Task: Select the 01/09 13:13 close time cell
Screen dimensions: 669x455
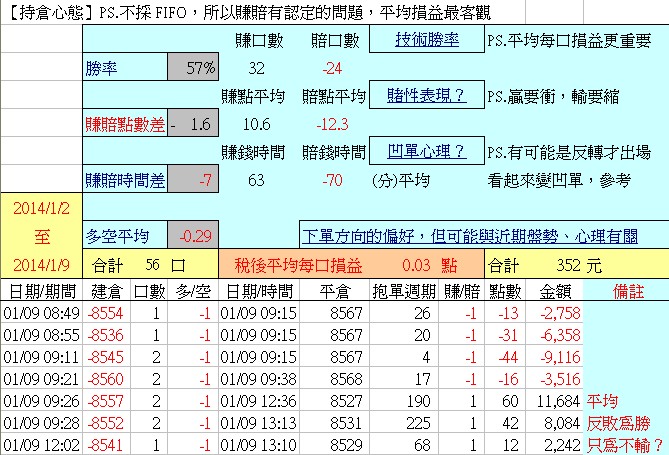Action: [x=259, y=423]
